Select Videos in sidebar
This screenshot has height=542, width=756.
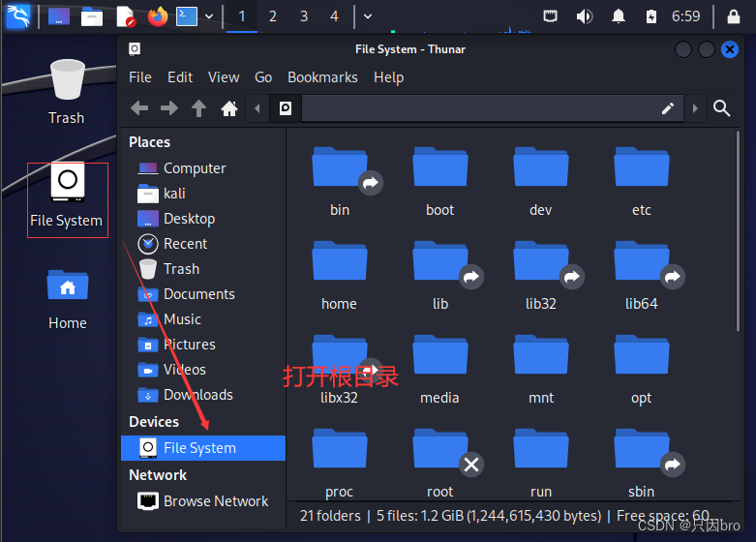point(203,370)
